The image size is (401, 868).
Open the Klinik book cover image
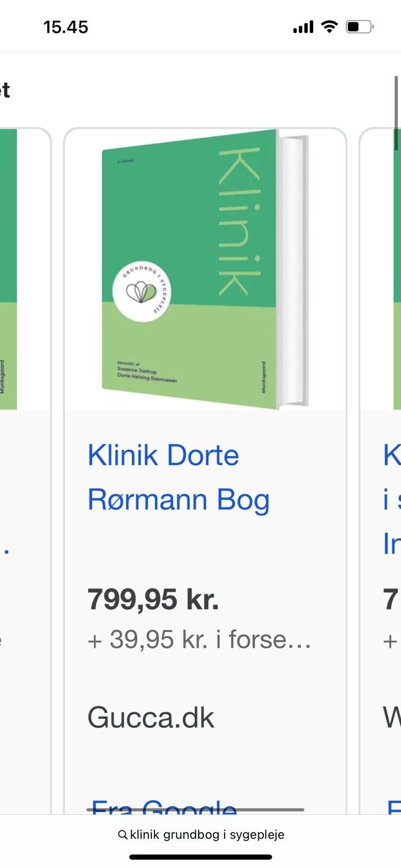point(205,269)
